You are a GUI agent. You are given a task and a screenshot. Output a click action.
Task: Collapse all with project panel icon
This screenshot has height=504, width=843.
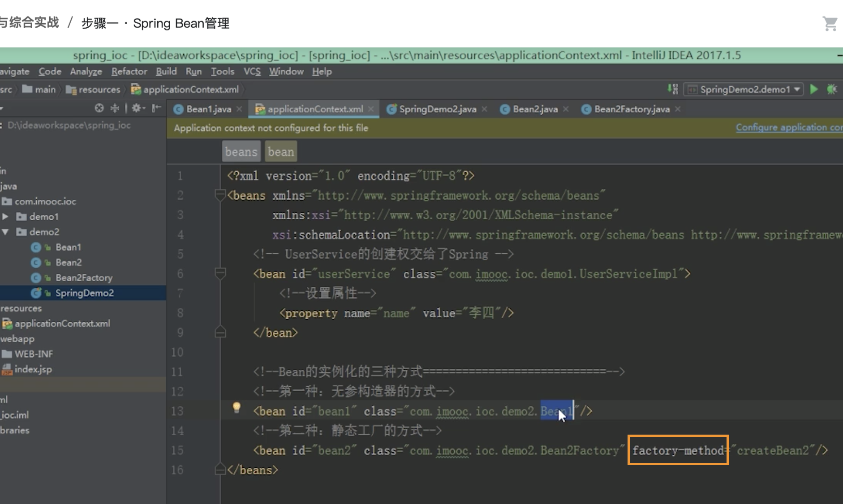(x=115, y=108)
